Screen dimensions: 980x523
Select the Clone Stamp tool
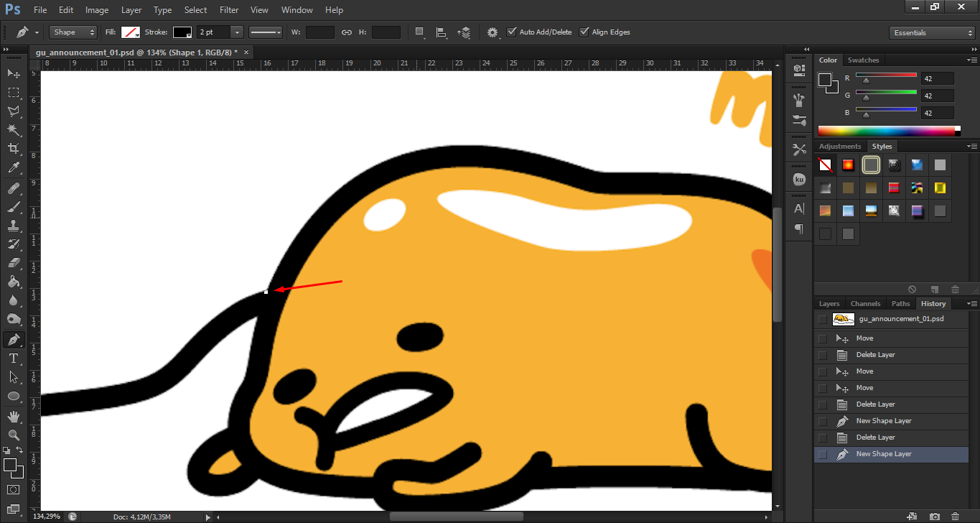point(14,226)
